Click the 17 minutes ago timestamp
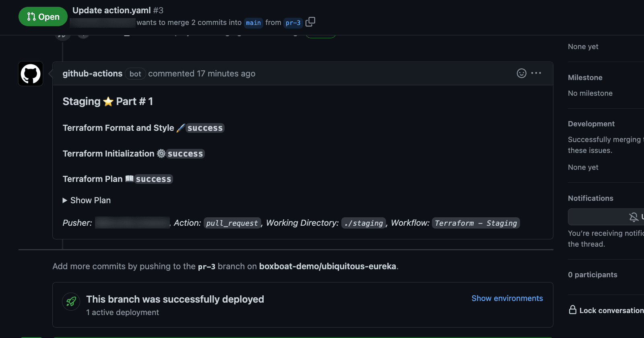This screenshot has height=338, width=644. click(x=226, y=74)
